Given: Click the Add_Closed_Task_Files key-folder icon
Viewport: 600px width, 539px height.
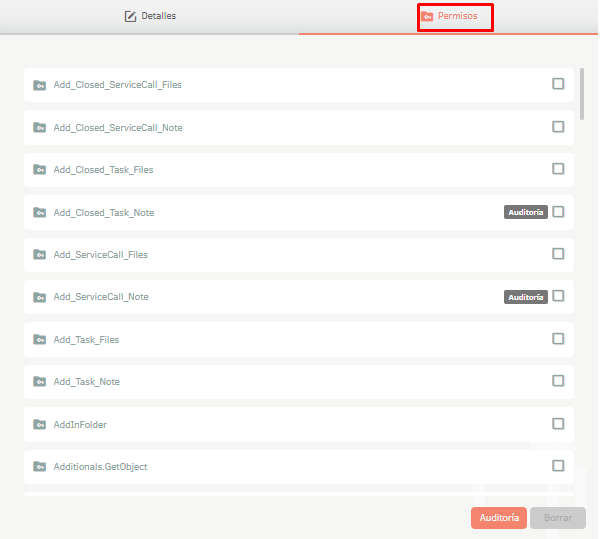Looking at the screenshot, I should [x=39, y=169].
